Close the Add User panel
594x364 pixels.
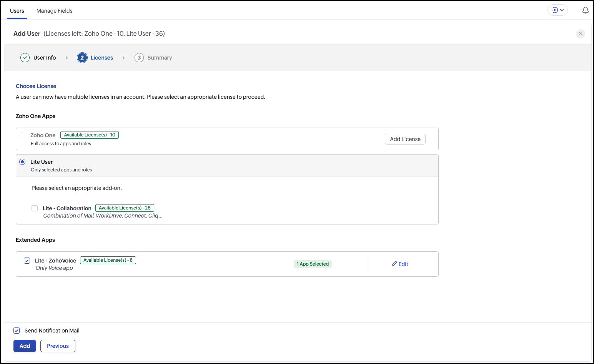click(x=581, y=34)
